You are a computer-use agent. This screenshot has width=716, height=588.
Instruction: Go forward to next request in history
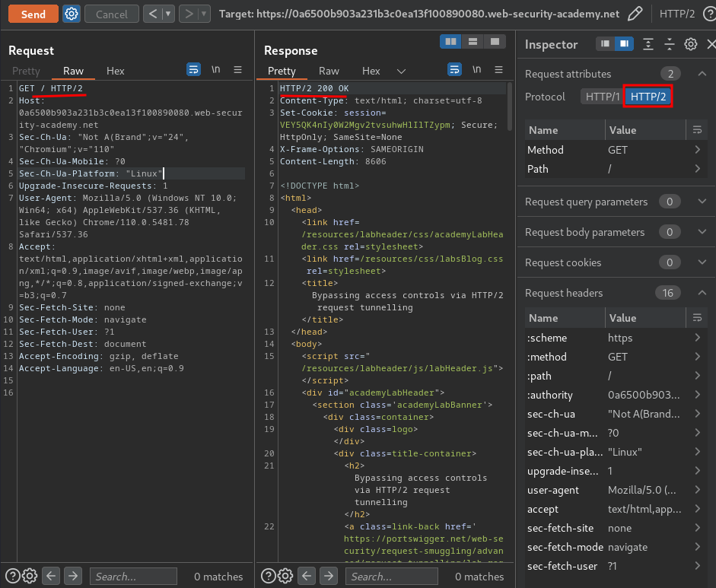coord(188,14)
